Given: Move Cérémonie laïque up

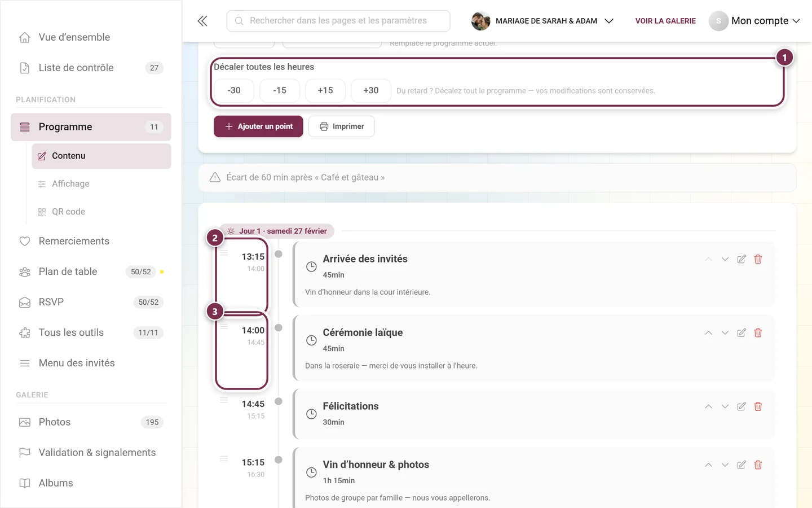Looking at the screenshot, I should 708,333.
